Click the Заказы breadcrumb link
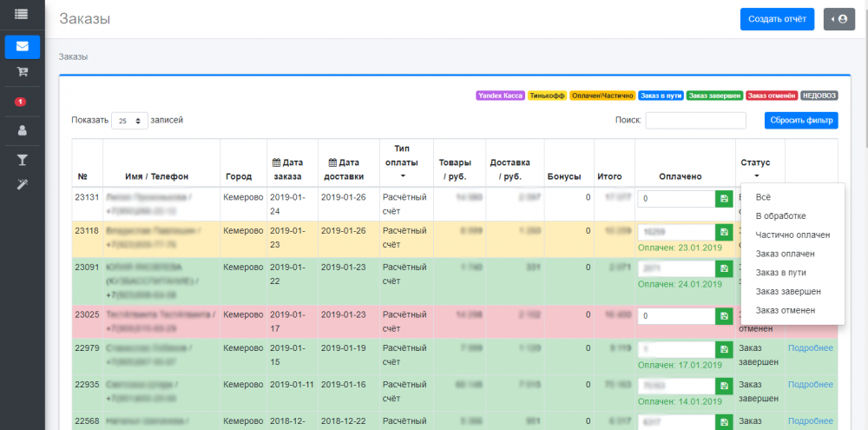 click(x=73, y=56)
